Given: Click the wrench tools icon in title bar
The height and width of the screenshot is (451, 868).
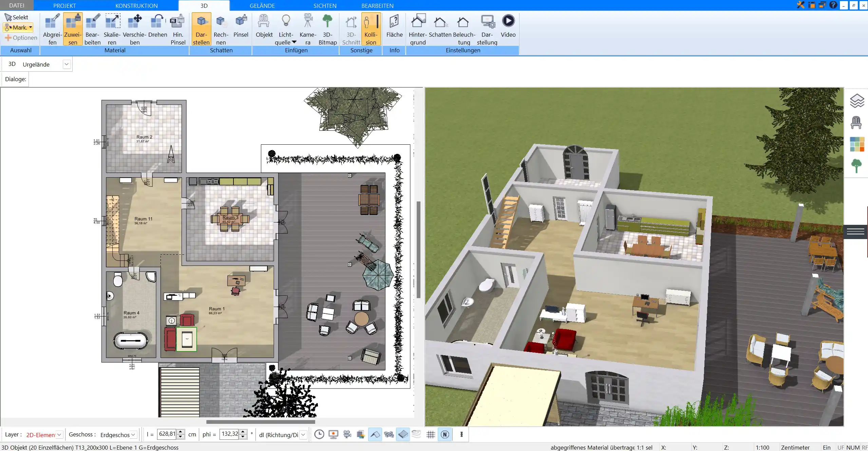Looking at the screenshot, I should point(801,5).
